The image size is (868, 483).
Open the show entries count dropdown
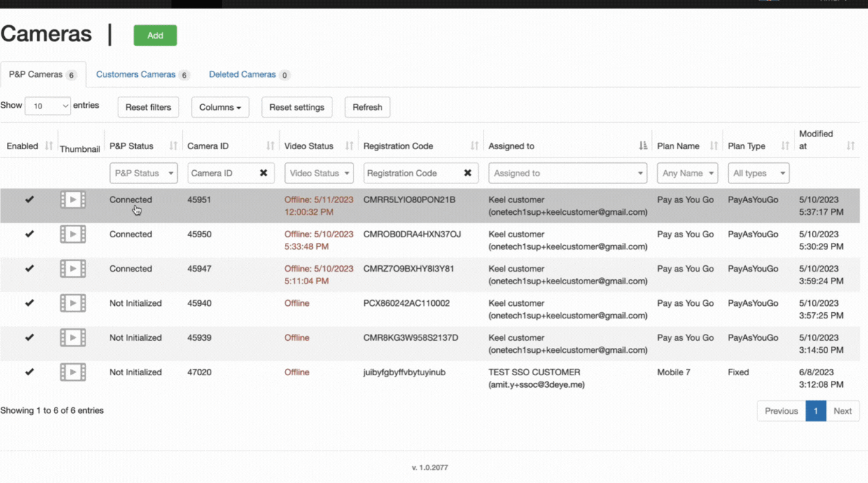[48, 106]
